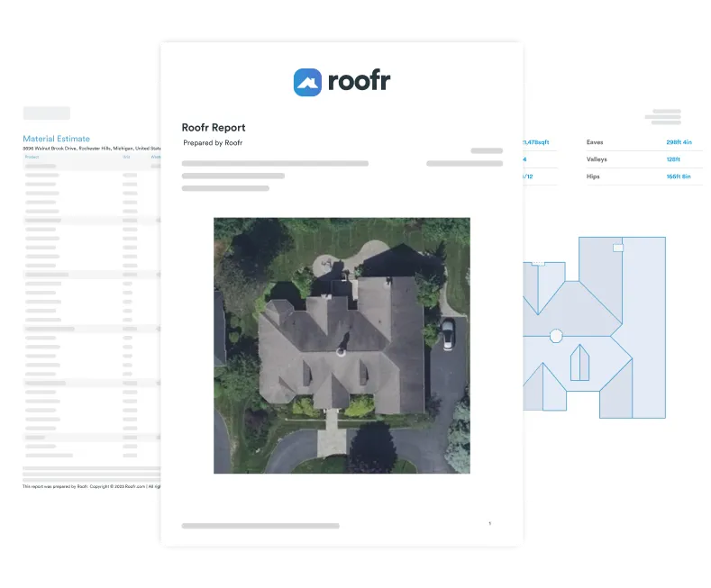This screenshot has width=711, height=588.
Task: Click the 'Product' column header
Action: [32, 157]
